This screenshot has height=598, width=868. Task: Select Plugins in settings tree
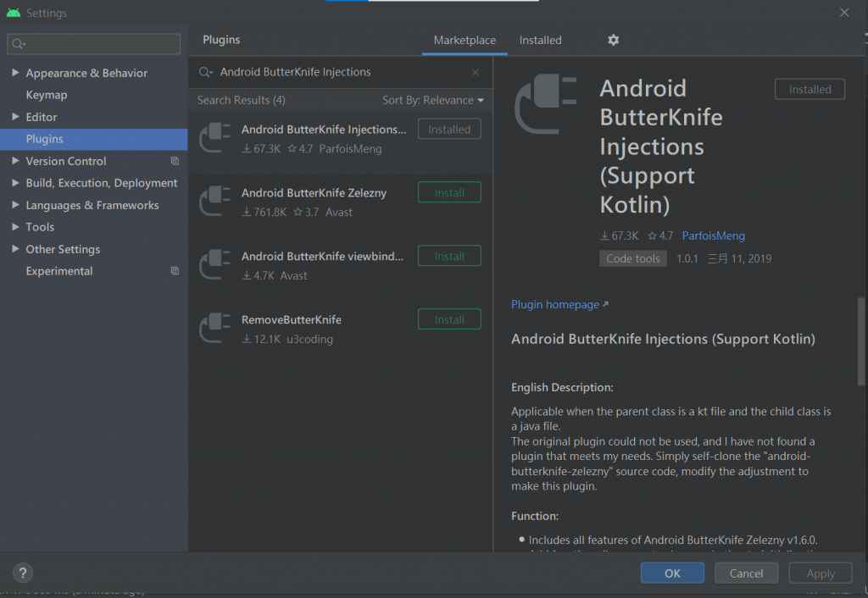93,139
